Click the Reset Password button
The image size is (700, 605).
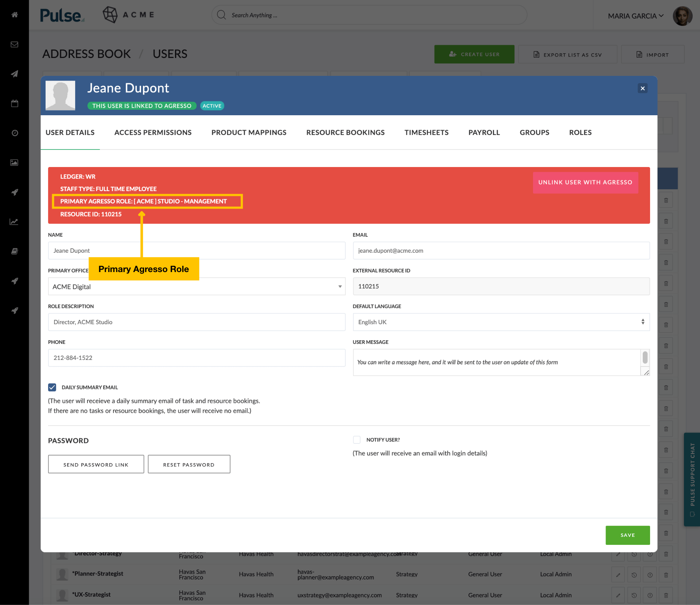189,464
